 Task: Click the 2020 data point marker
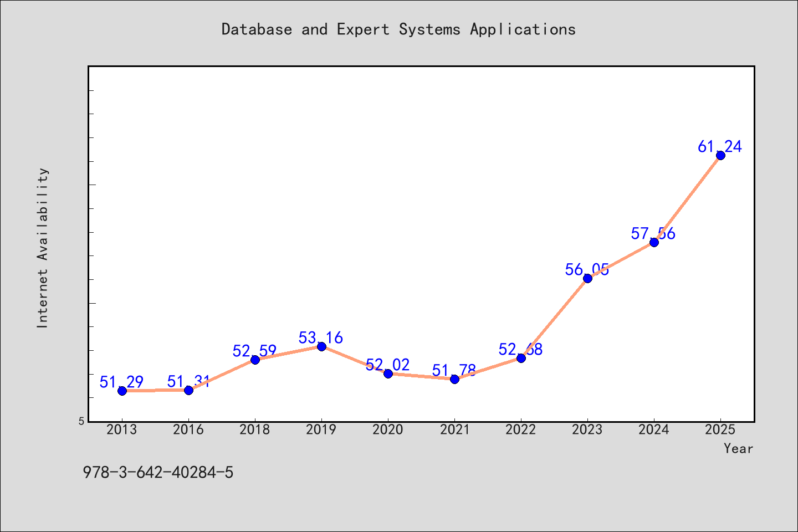[388, 374]
